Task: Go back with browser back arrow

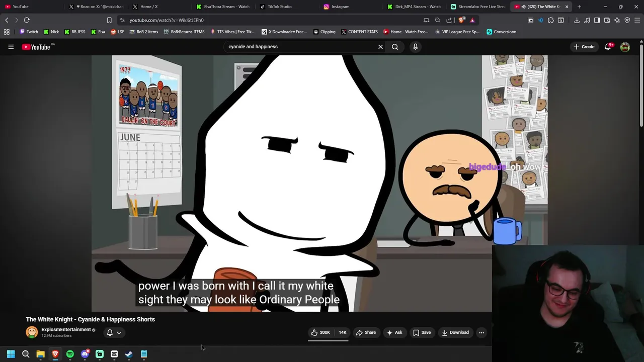Action: pyautogui.click(x=7, y=20)
